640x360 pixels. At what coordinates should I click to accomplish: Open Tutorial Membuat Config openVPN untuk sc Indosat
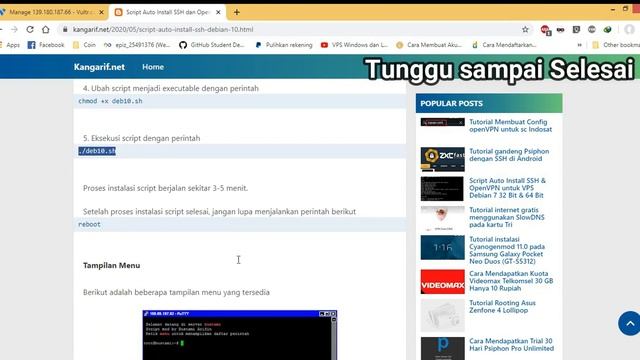click(x=511, y=125)
